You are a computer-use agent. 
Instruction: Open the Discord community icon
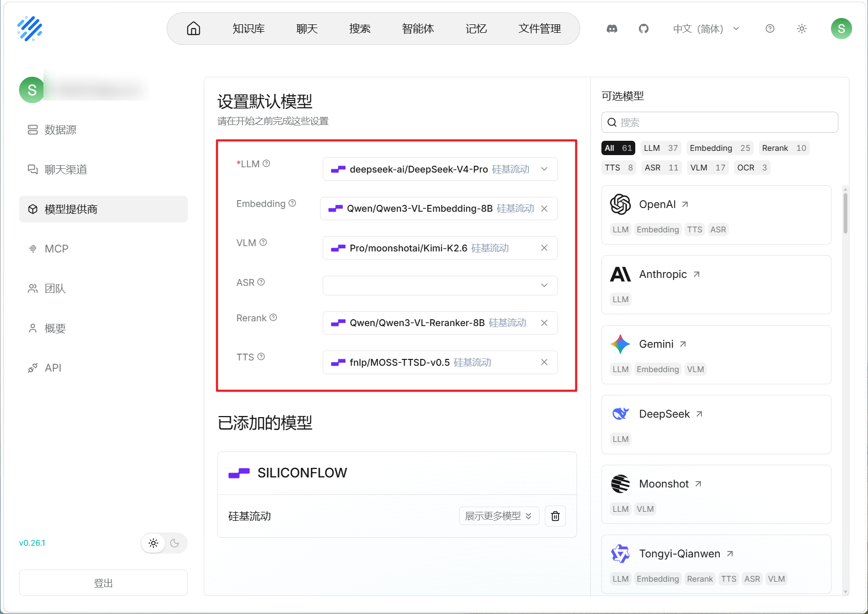point(612,29)
